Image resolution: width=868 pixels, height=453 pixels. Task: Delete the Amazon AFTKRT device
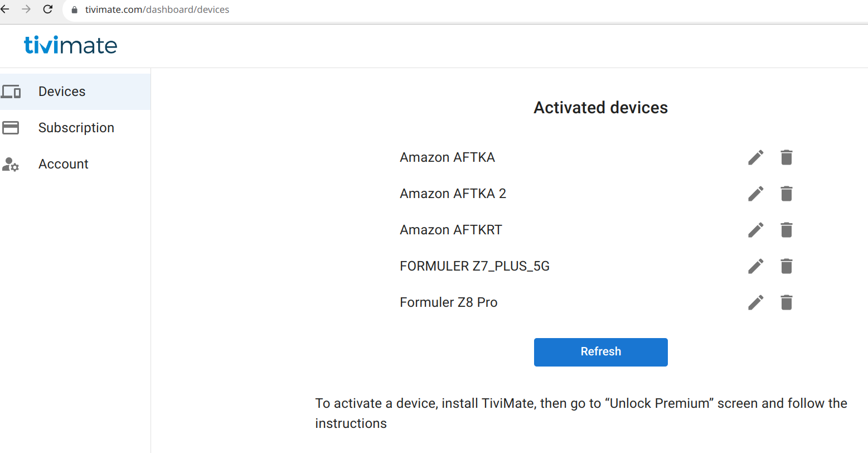click(x=786, y=230)
